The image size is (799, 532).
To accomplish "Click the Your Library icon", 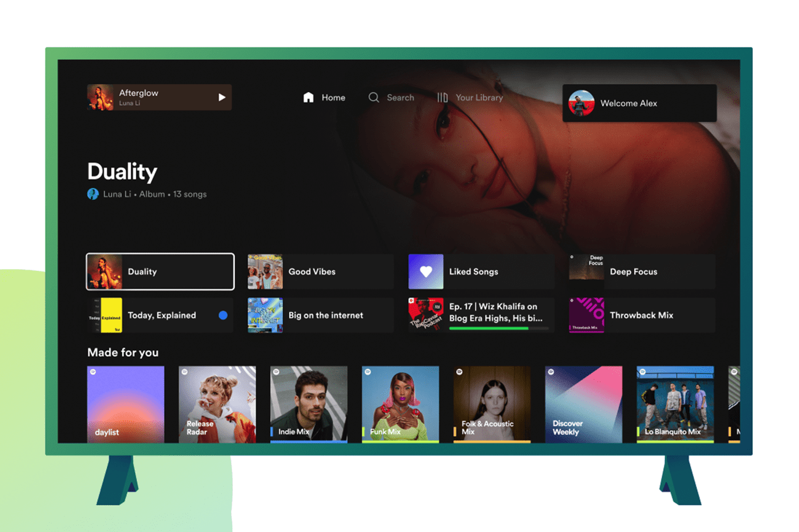I will point(442,97).
